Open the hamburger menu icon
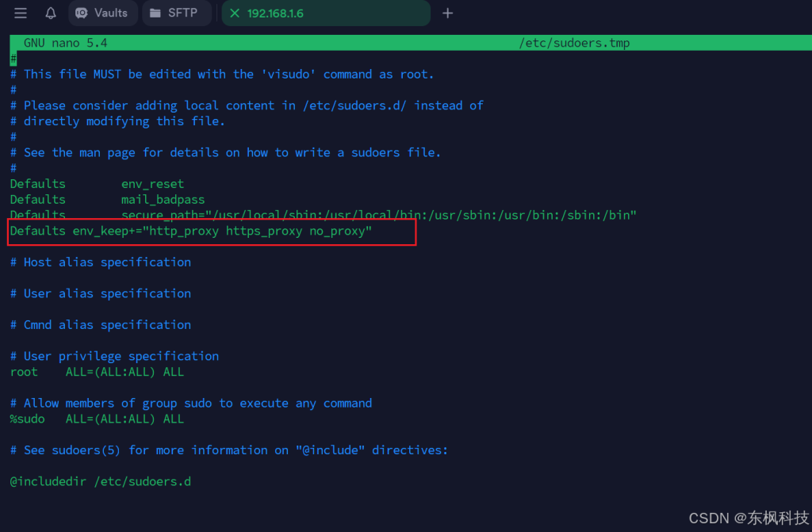The height and width of the screenshot is (532, 812). click(x=20, y=13)
